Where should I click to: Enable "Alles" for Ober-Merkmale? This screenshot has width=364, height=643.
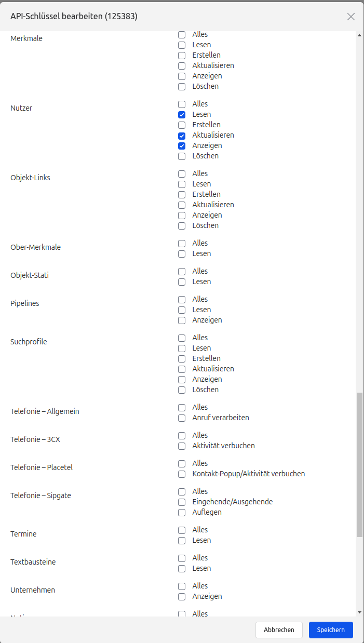[182, 243]
